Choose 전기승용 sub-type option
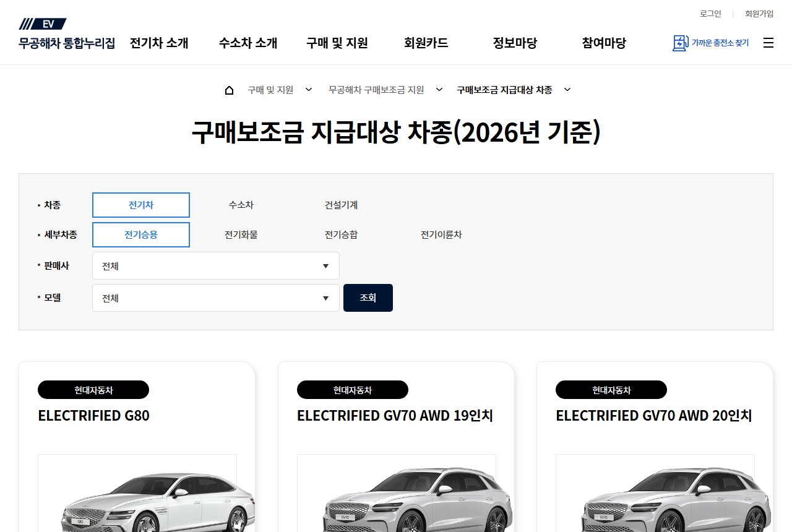Screen dimensions: 792x532 point(141,235)
